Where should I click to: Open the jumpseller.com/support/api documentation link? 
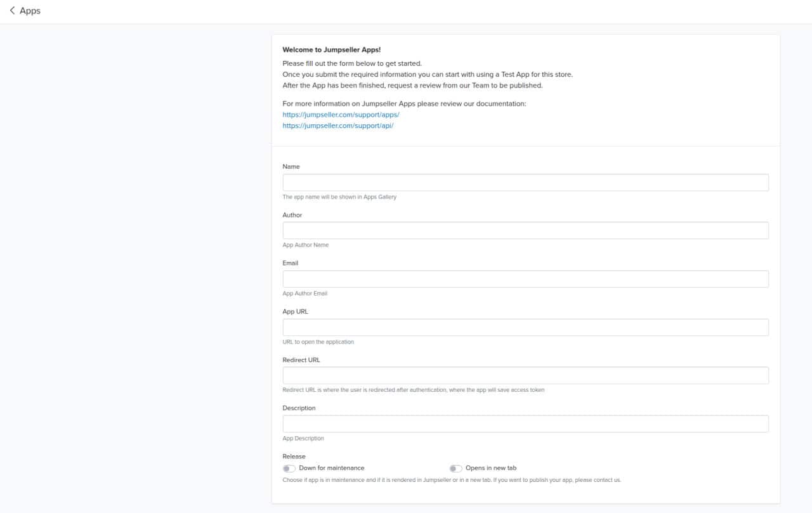338,126
